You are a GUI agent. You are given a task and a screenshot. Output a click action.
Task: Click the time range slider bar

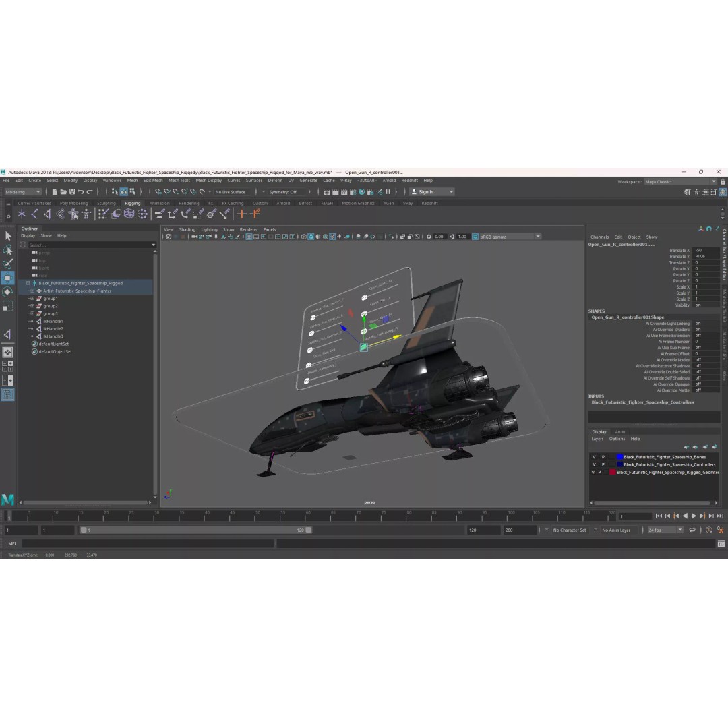point(196,530)
